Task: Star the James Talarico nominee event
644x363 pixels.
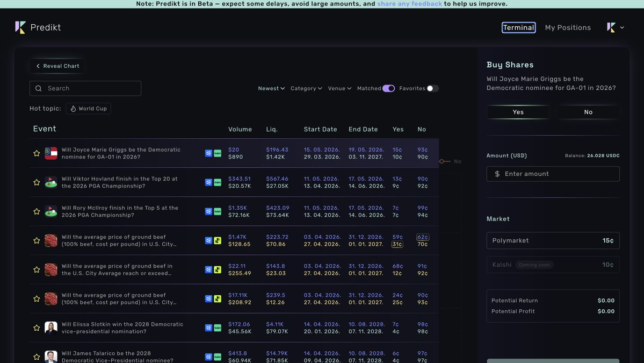Action: [x=37, y=357]
